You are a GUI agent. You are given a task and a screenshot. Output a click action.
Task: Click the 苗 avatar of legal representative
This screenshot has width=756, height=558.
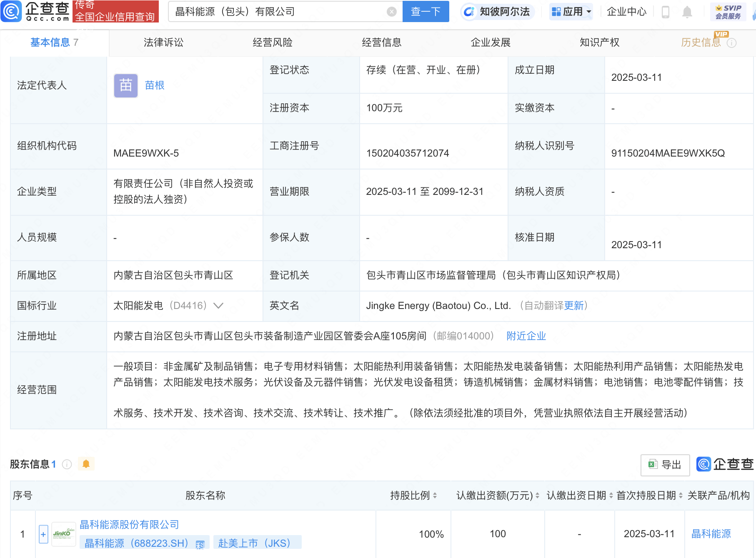pos(126,86)
